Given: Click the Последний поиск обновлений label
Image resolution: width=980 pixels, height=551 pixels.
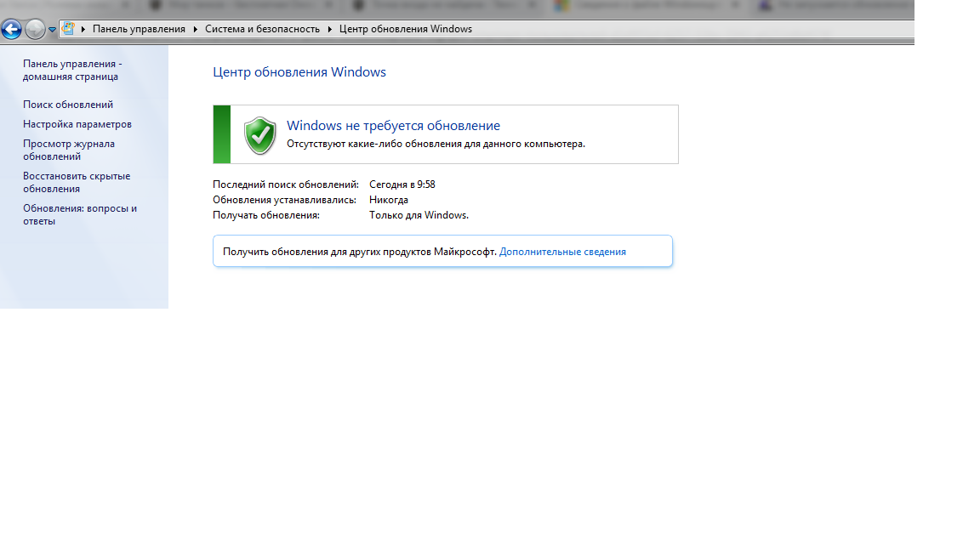Looking at the screenshot, I should (x=286, y=185).
